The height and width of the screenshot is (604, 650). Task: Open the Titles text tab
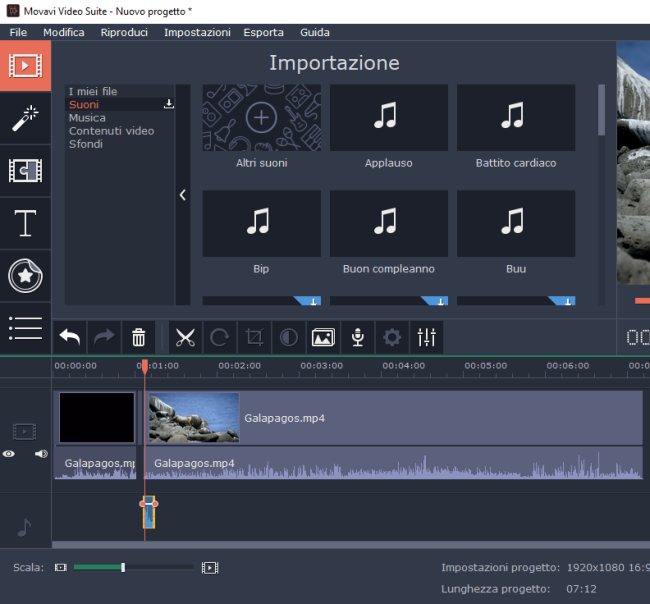[25, 223]
